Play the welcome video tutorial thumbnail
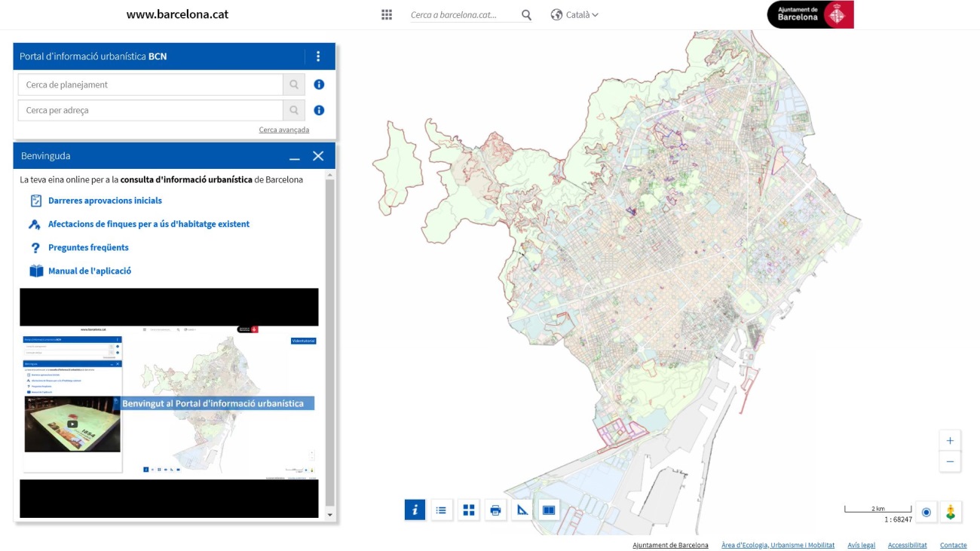 pyautogui.click(x=72, y=424)
